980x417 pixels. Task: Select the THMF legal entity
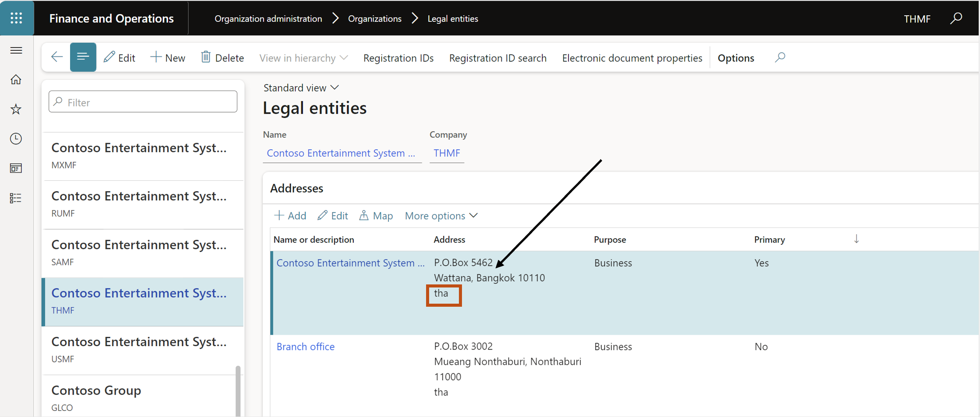143,301
